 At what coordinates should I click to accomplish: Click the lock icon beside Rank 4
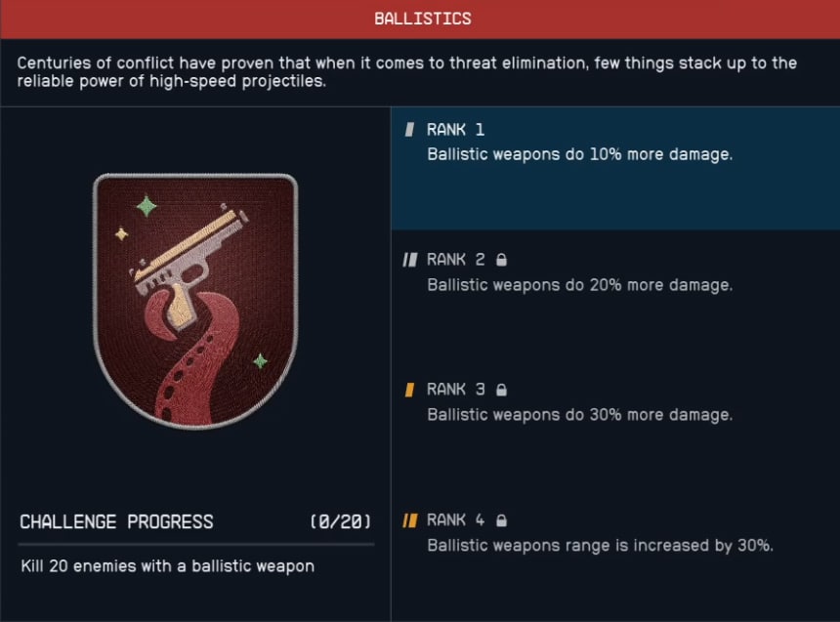tap(501, 520)
